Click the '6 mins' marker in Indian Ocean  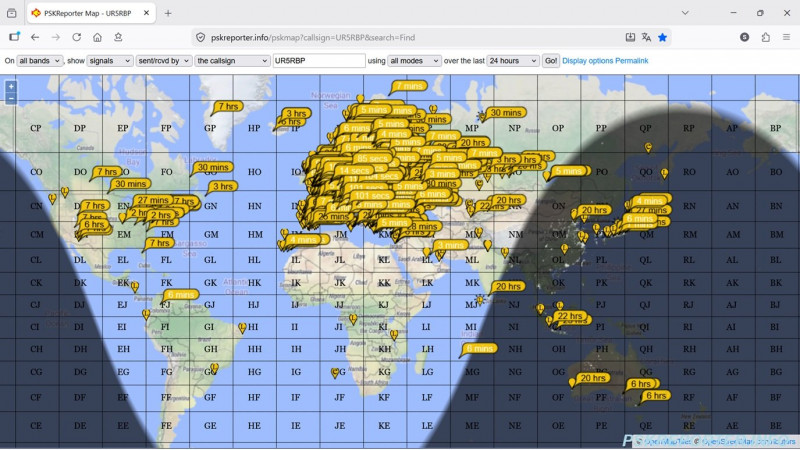coord(480,348)
